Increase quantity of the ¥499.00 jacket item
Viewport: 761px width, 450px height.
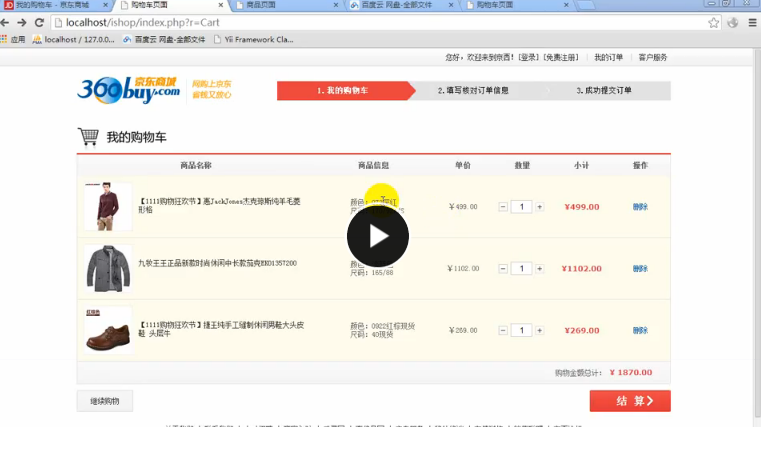click(539, 207)
